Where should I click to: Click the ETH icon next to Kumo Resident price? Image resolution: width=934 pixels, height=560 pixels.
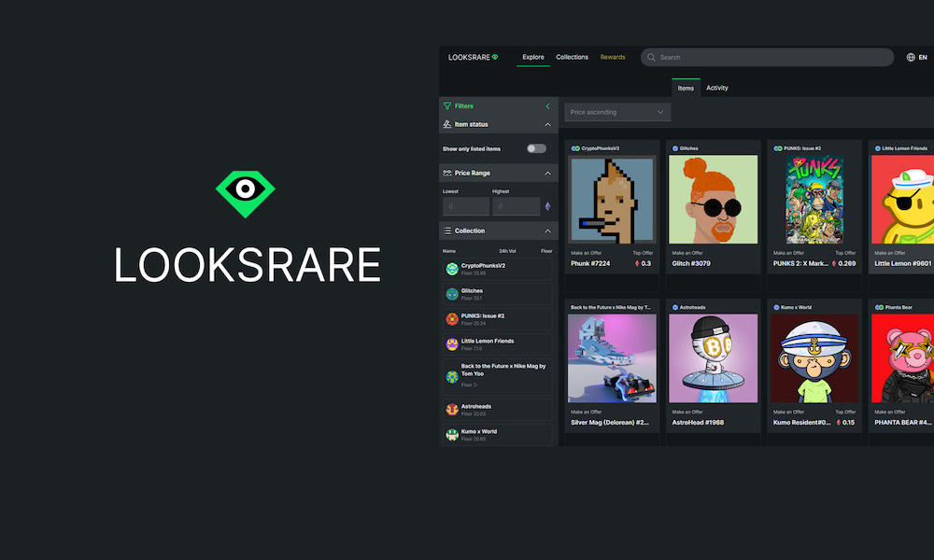(838, 422)
